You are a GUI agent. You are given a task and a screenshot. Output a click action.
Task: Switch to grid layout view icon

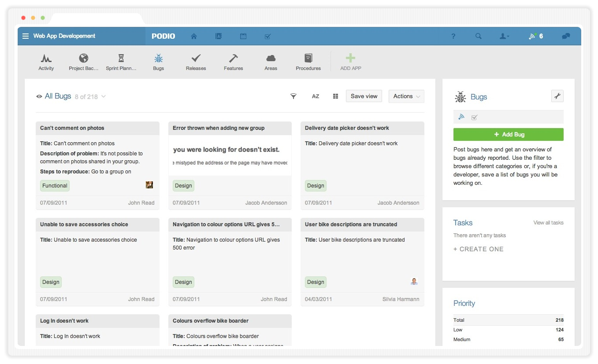click(335, 96)
